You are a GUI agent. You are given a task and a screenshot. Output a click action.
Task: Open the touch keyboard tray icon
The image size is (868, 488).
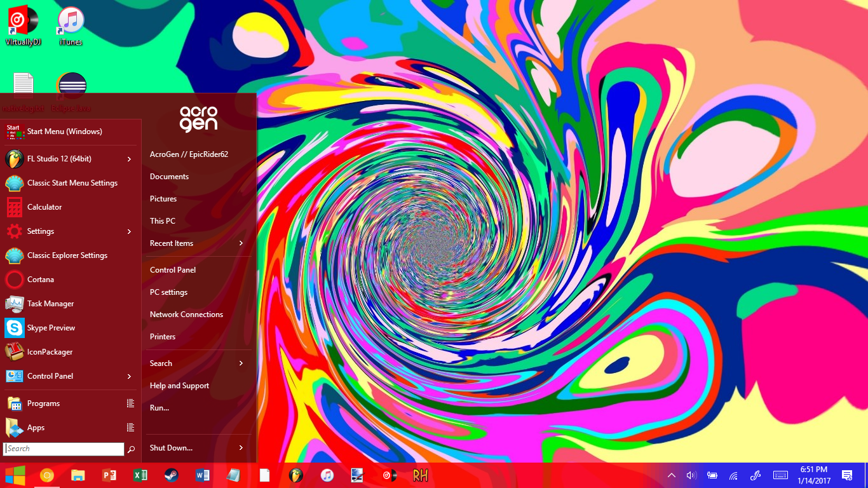pyautogui.click(x=781, y=475)
